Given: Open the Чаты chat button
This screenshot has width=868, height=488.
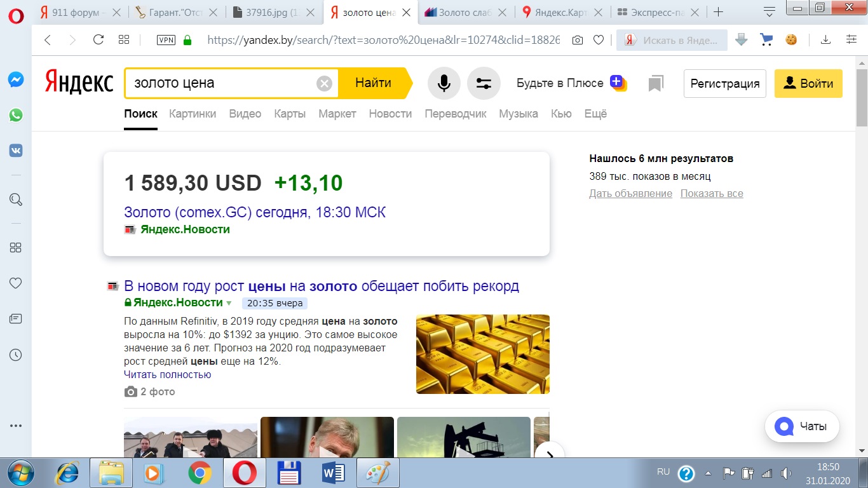Looking at the screenshot, I should pyautogui.click(x=802, y=426).
